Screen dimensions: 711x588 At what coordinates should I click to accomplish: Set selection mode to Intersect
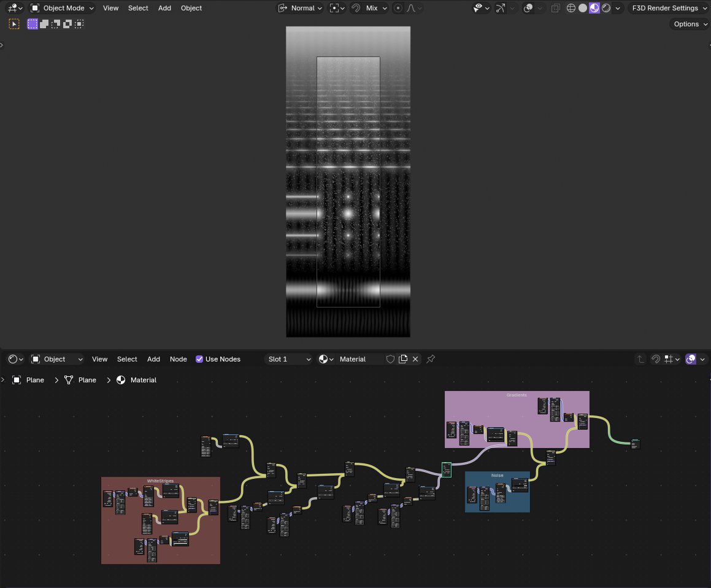coord(79,24)
